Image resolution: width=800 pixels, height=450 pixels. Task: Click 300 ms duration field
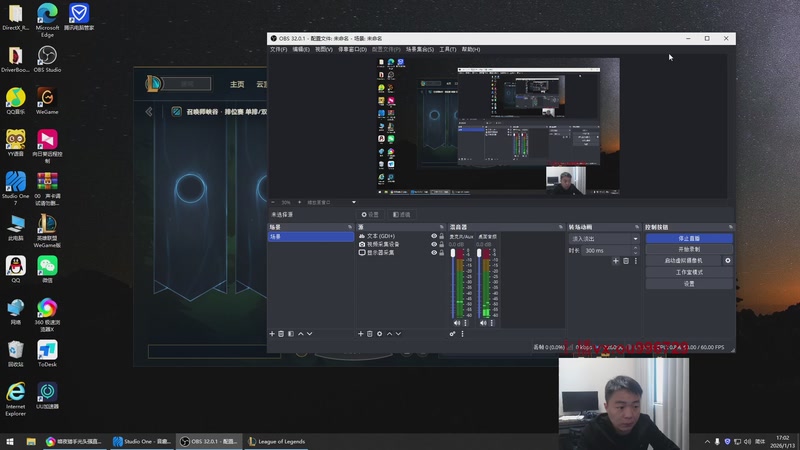click(607, 251)
